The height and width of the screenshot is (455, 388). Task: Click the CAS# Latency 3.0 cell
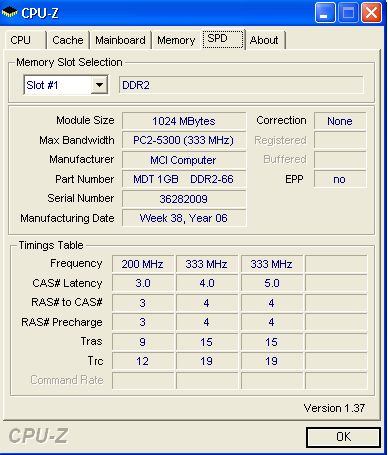point(143,283)
